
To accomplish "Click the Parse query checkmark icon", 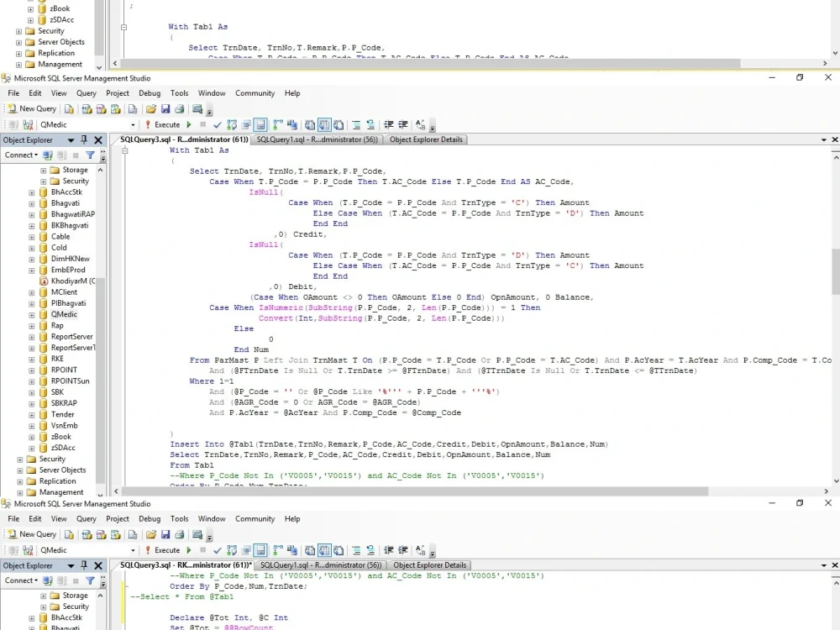I will click(x=217, y=123).
